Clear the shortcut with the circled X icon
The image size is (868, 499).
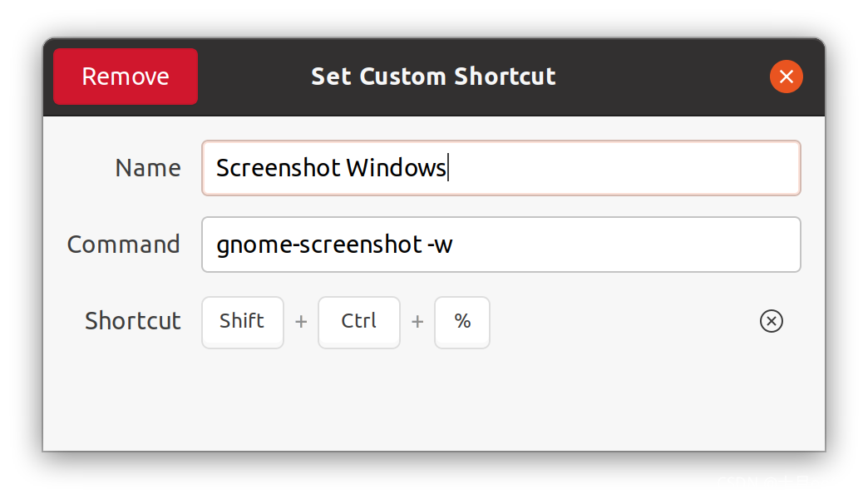click(772, 321)
